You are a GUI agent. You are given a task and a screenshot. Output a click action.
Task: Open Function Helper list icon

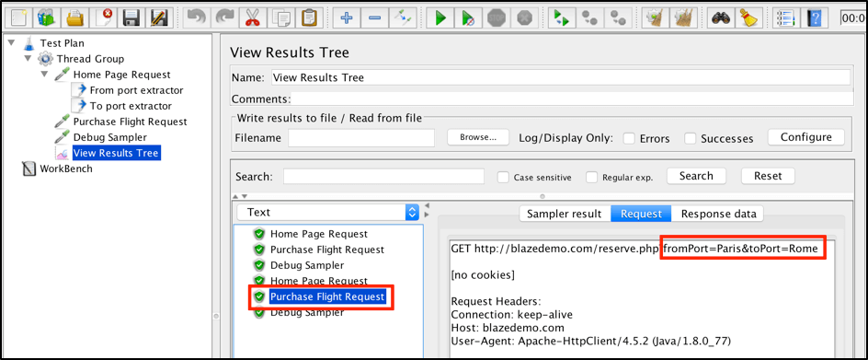pos(786,17)
